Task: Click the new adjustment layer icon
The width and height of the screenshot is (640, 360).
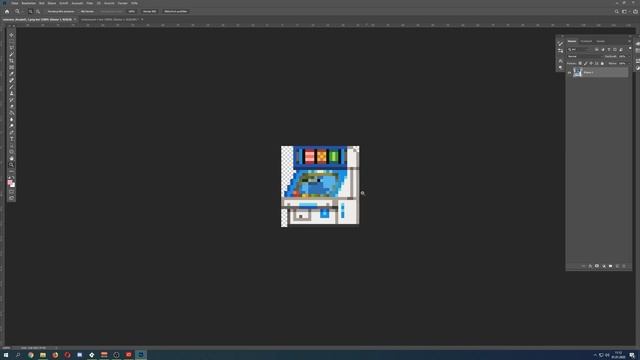Action: click(x=604, y=266)
